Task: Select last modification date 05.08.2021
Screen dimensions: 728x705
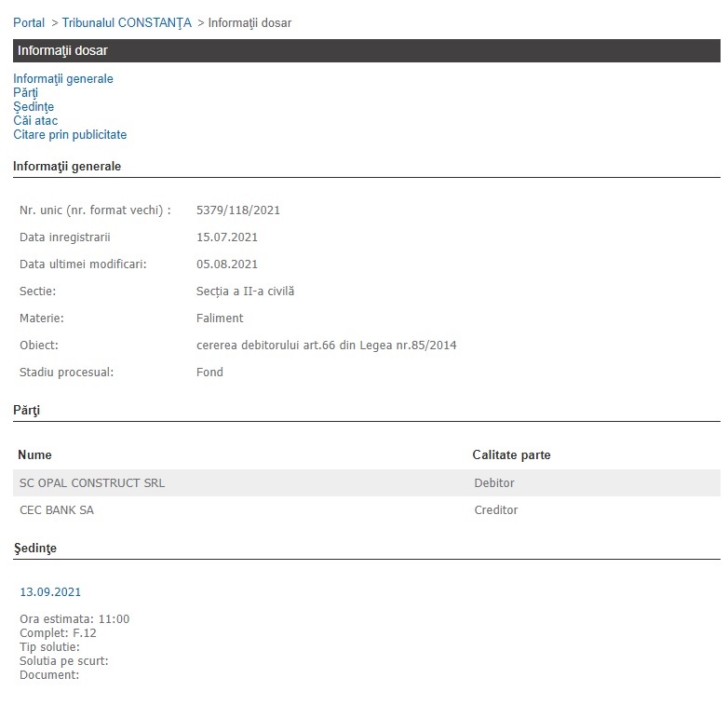Action: 227,264
